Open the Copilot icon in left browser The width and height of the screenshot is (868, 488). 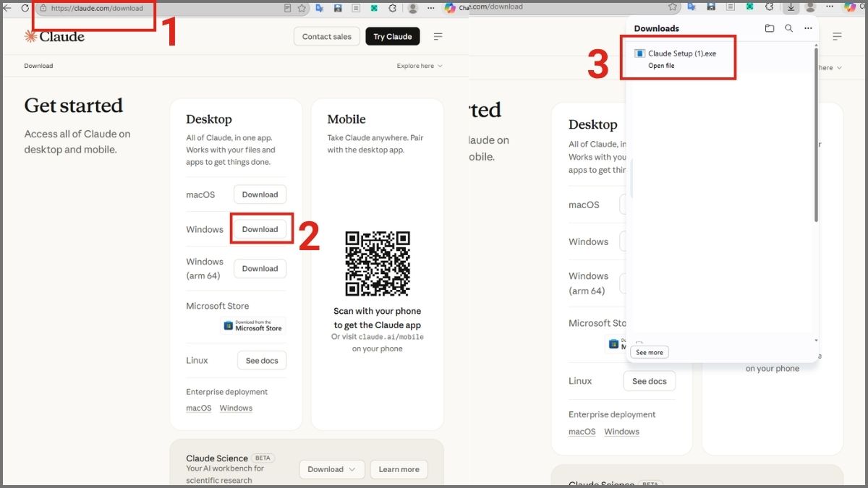pos(450,8)
